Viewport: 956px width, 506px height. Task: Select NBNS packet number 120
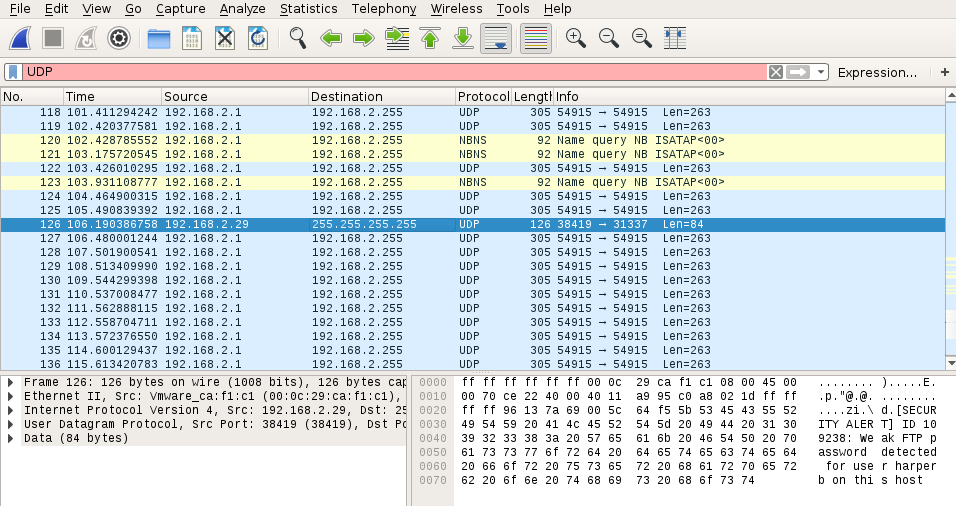click(473, 140)
